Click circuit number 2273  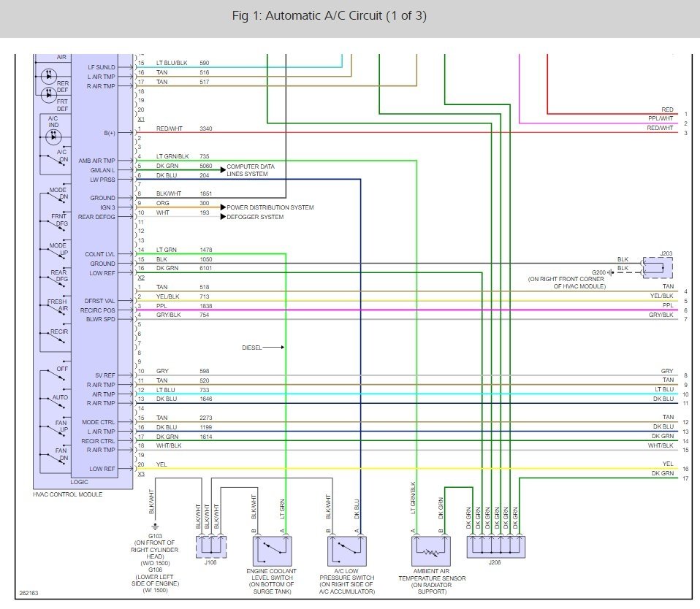(206, 418)
